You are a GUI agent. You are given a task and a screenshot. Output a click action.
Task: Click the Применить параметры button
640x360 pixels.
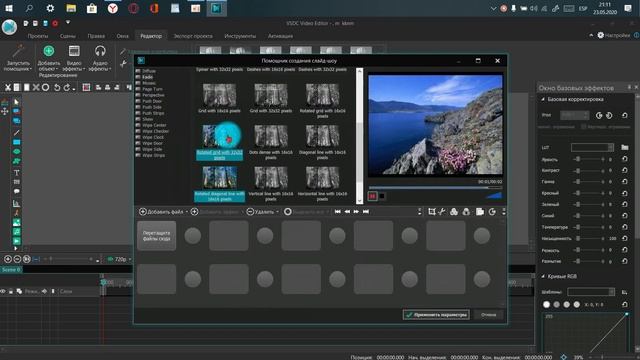[x=436, y=315]
